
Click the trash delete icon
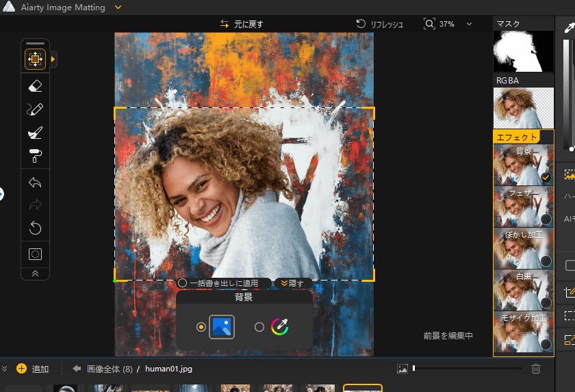click(x=536, y=369)
